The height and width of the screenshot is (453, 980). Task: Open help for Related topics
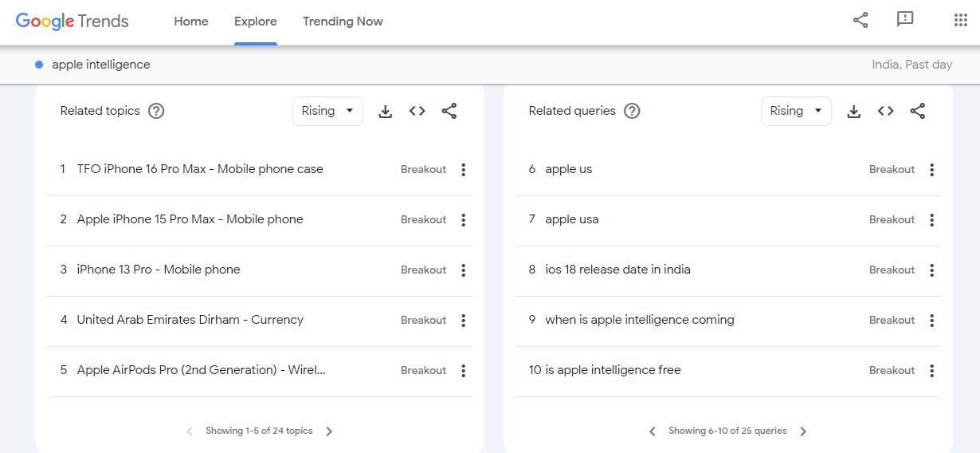pos(156,112)
